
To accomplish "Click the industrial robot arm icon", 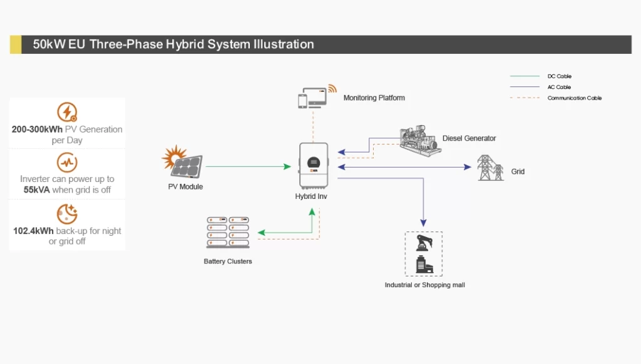I will [424, 243].
